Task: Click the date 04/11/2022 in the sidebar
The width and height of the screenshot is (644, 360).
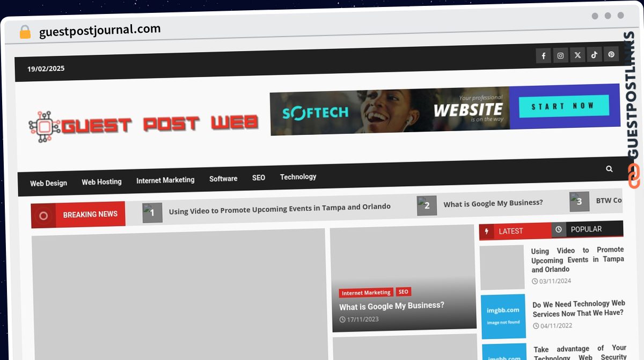Action: (x=553, y=326)
